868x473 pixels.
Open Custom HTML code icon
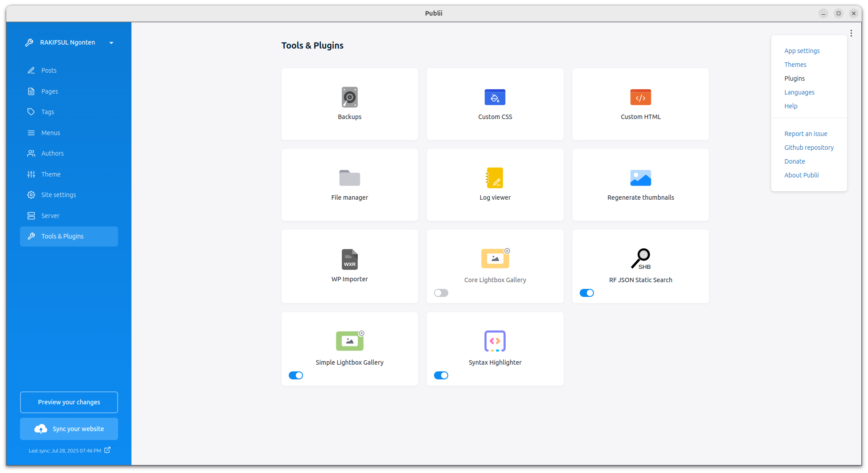pos(640,97)
